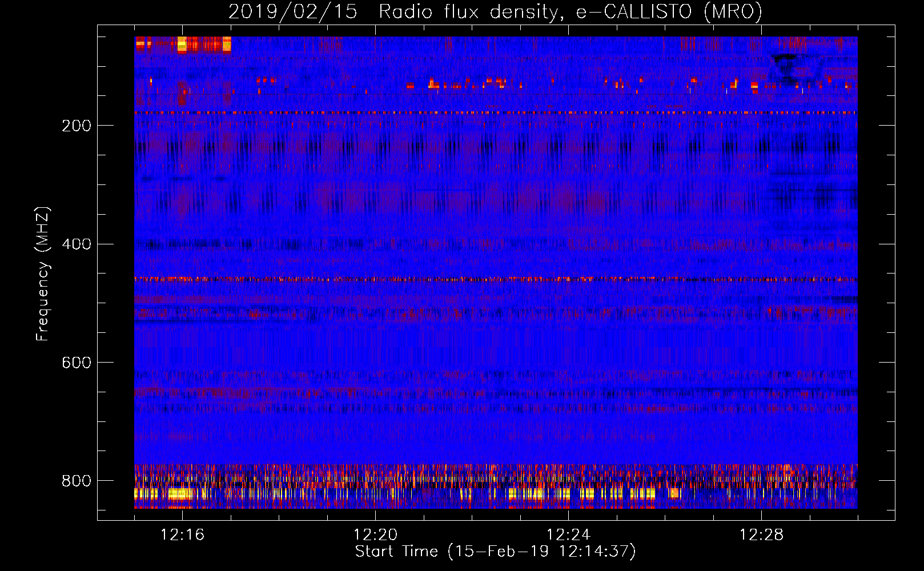This screenshot has width=924, height=571.
Task: Click the 12:16 time tick label
Action: [x=183, y=534]
